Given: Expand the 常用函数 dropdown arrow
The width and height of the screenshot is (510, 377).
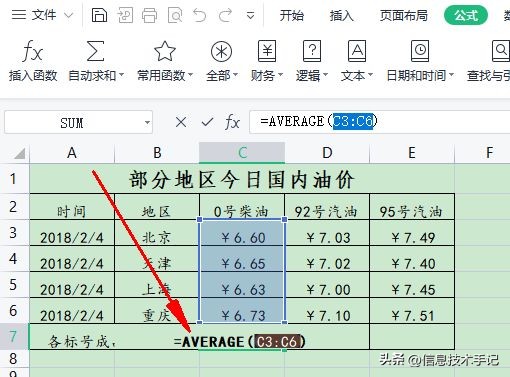Looking at the screenshot, I should pos(191,75).
